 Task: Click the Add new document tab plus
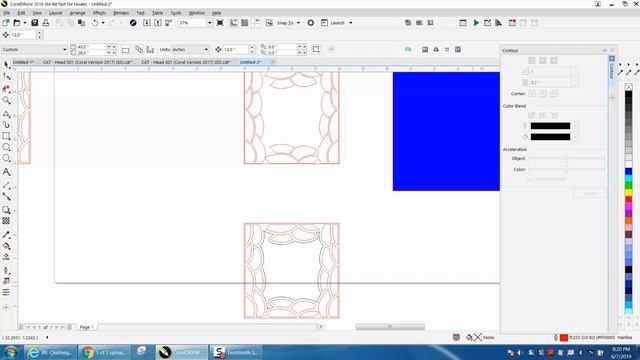(x=273, y=62)
